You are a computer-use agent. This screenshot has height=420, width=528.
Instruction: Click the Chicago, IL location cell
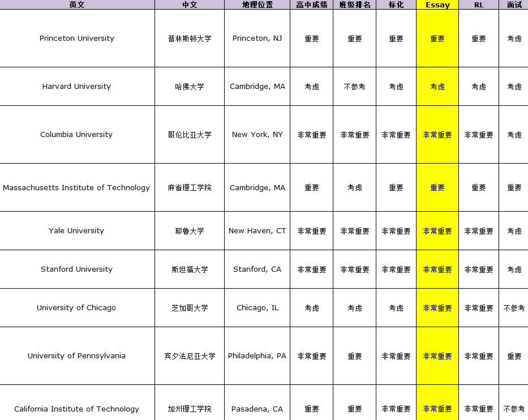point(257,307)
